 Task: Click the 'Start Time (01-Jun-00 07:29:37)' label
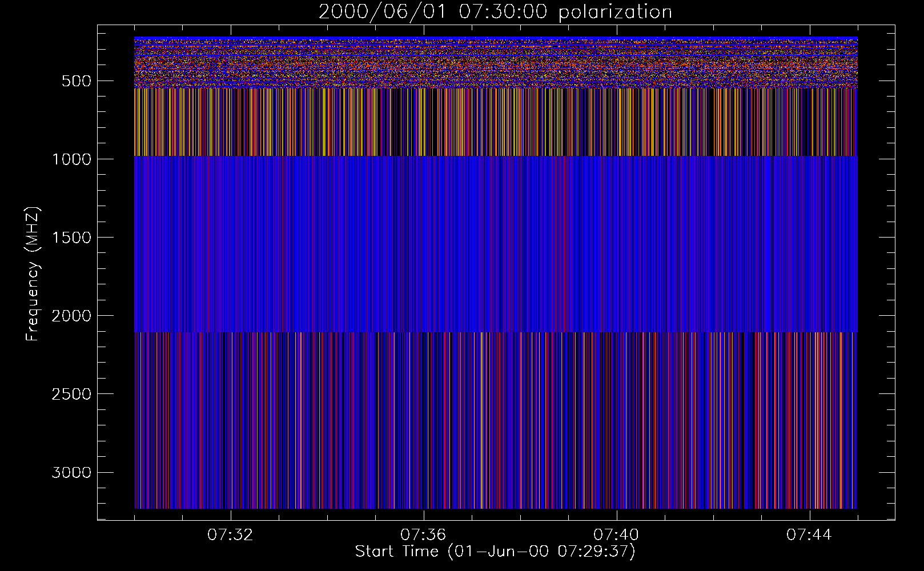pyautogui.click(x=495, y=552)
